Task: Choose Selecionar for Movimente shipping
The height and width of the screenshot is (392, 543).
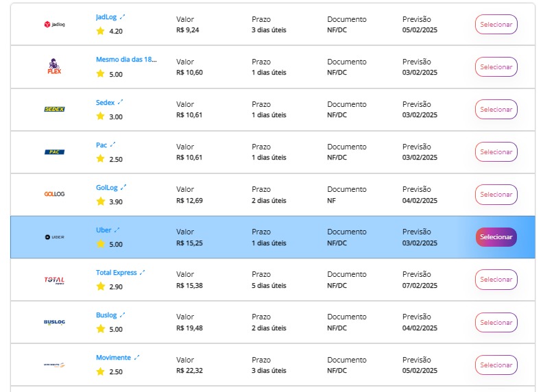Action: (x=496, y=365)
